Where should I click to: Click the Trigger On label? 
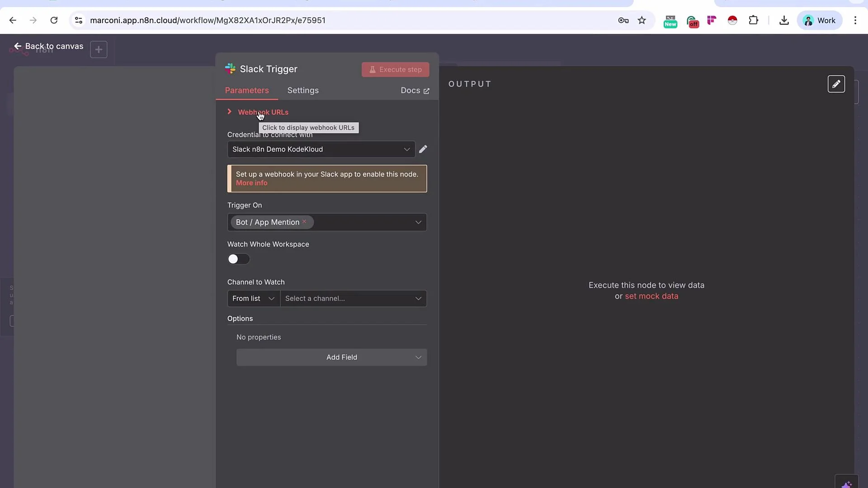pyautogui.click(x=245, y=205)
